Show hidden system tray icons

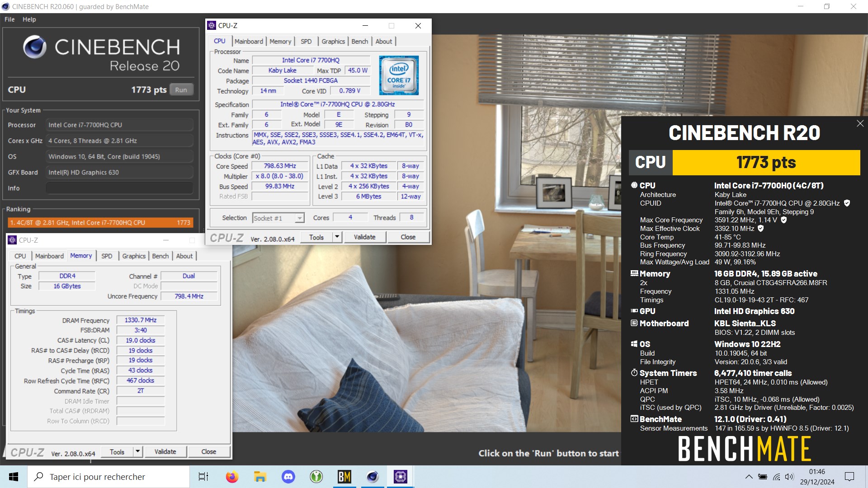(749, 477)
